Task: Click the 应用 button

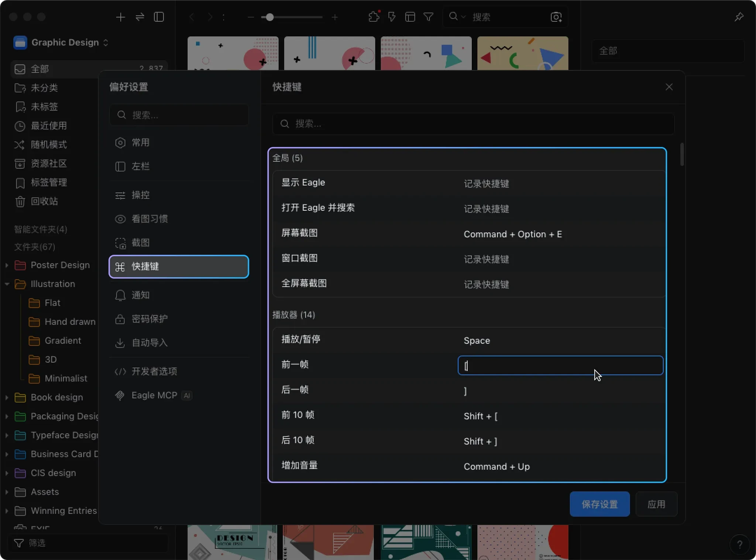Action: [x=656, y=504]
